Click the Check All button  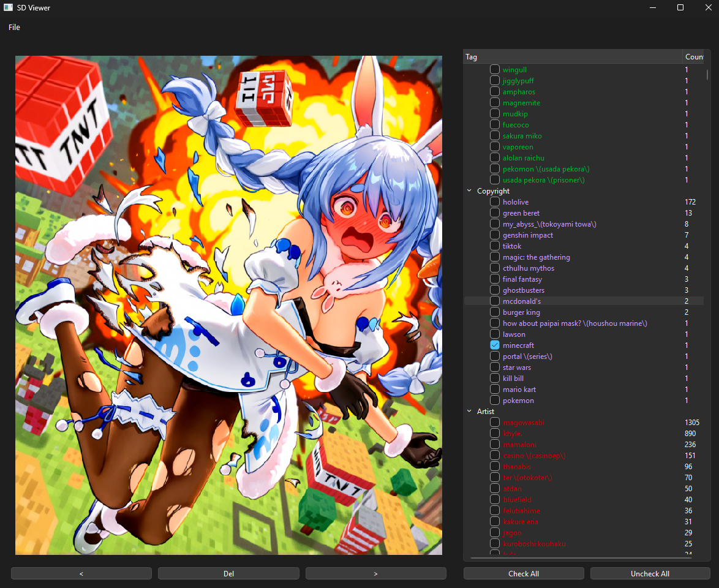[524, 573]
